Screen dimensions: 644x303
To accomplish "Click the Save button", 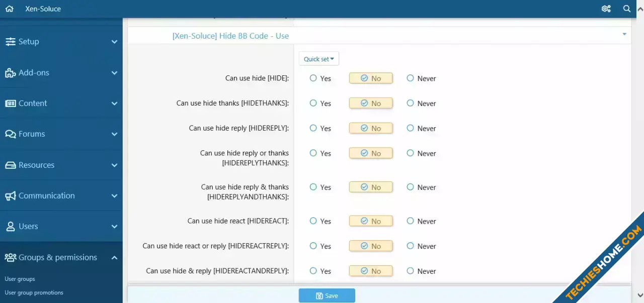I will pos(327,295).
